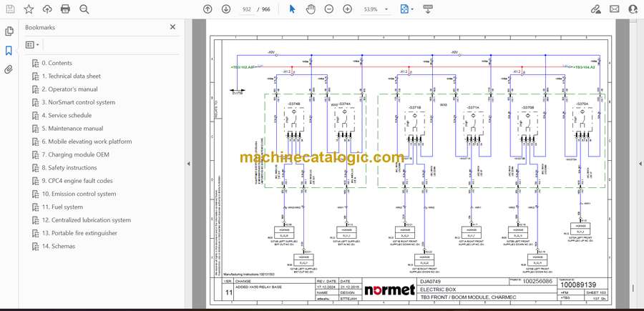Open bookmark 8. Safety instructions
The image size is (644, 311).
[x=69, y=168]
